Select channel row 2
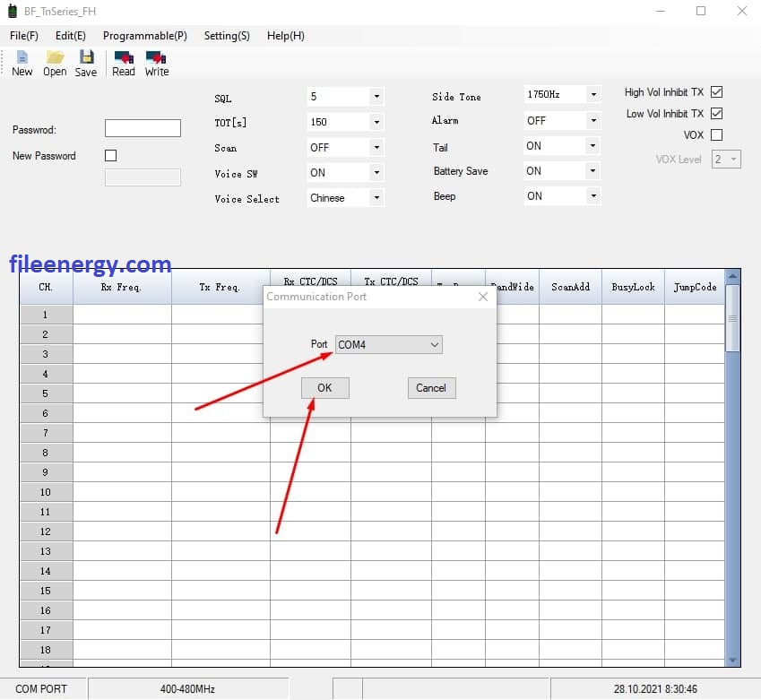The height and width of the screenshot is (700, 761). [47, 334]
